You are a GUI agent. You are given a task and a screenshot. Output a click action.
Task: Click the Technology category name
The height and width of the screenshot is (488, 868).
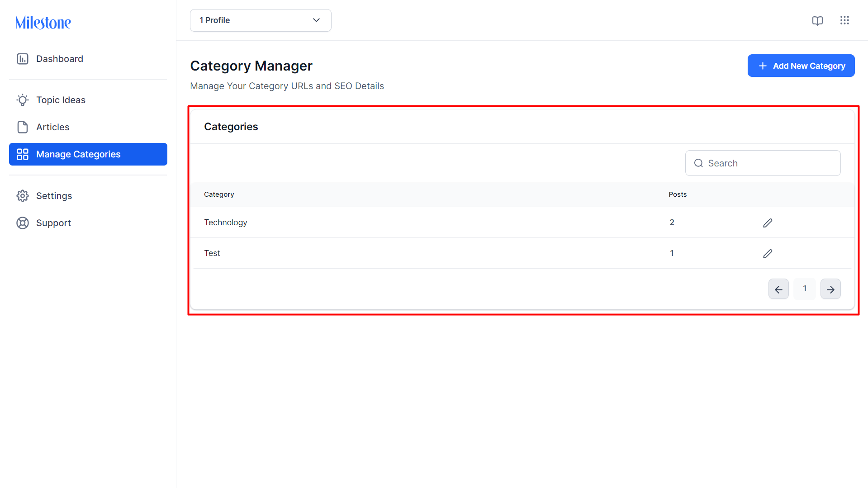(226, 223)
